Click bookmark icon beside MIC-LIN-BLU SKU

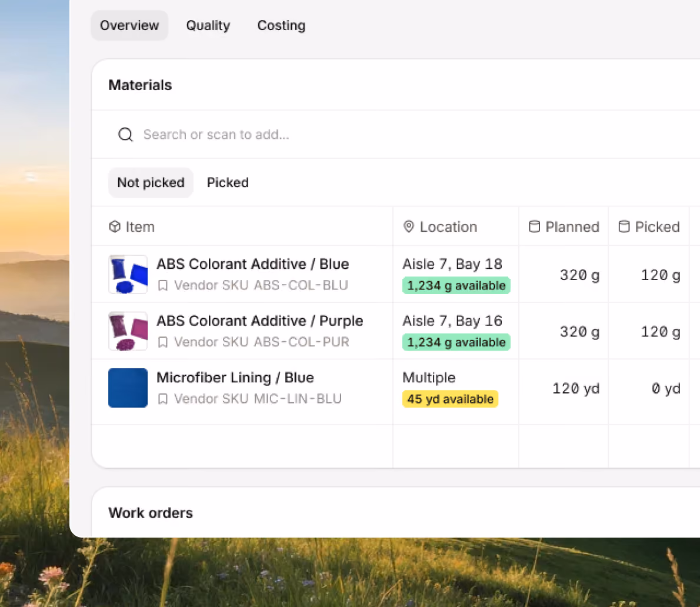click(163, 399)
